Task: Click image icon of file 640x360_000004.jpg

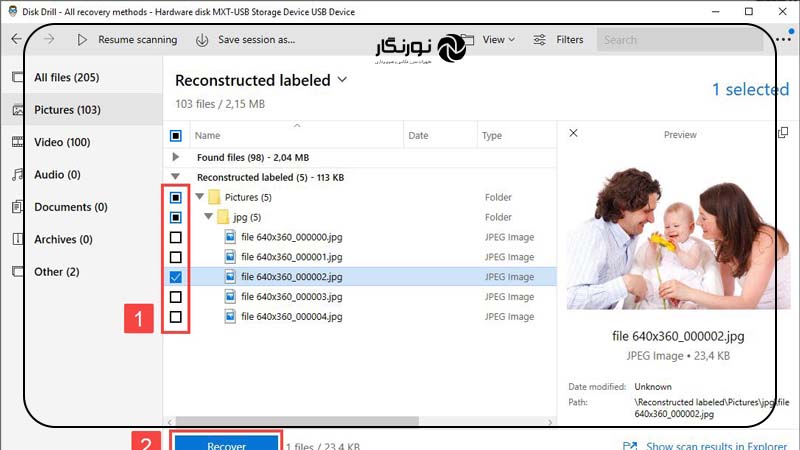Action: tap(230, 316)
